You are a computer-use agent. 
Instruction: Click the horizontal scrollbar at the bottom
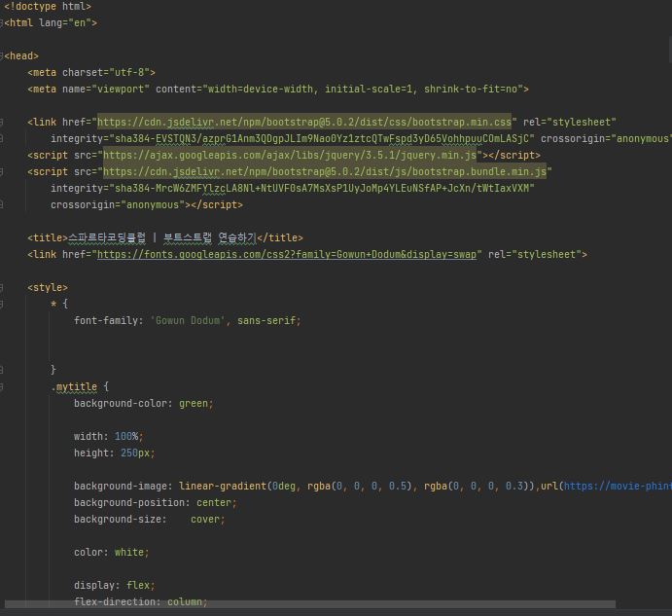[x=310, y=604]
